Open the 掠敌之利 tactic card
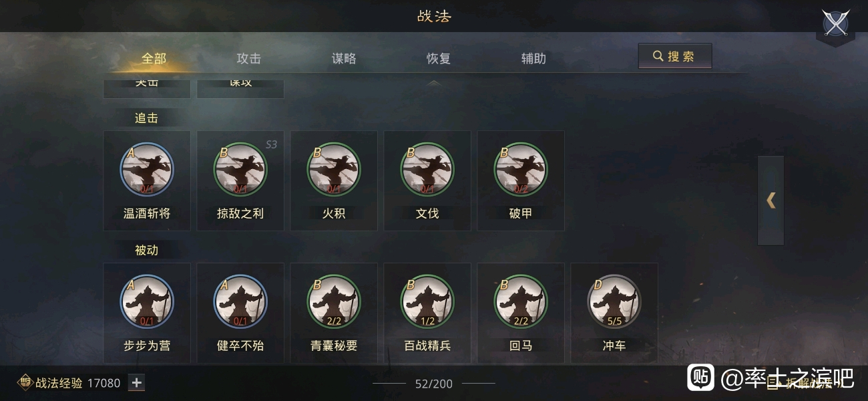868x401 pixels. 240,180
